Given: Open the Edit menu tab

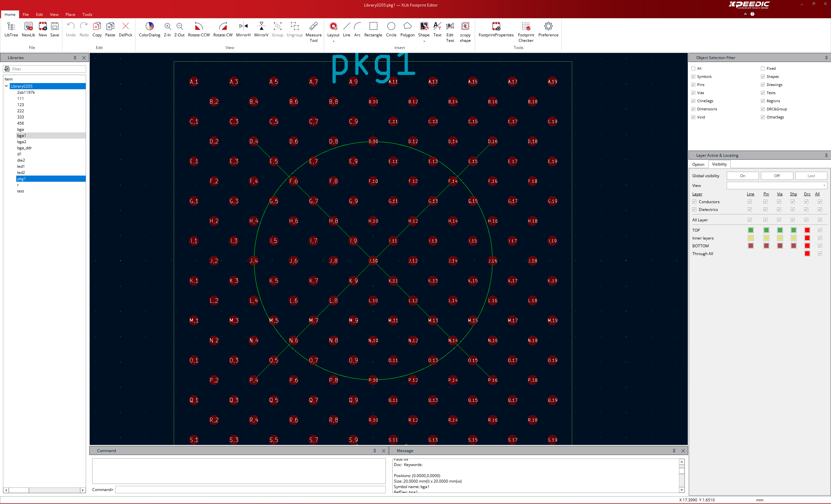Looking at the screenshot, I should [40, 15].
